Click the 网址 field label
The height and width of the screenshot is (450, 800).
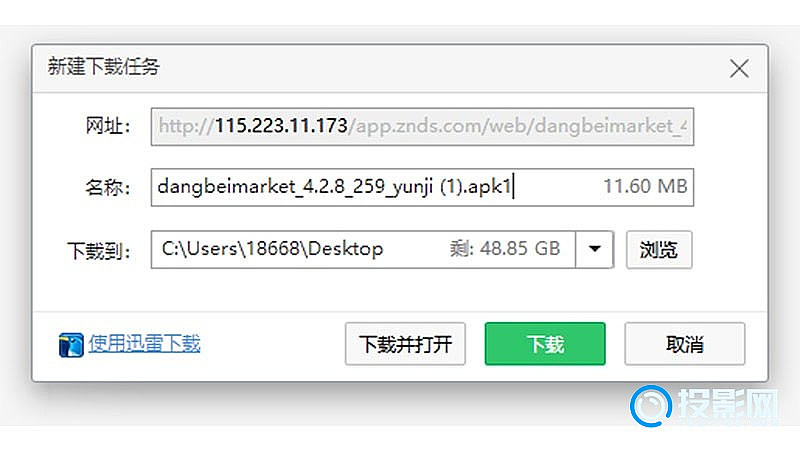(x=108, y=126)
